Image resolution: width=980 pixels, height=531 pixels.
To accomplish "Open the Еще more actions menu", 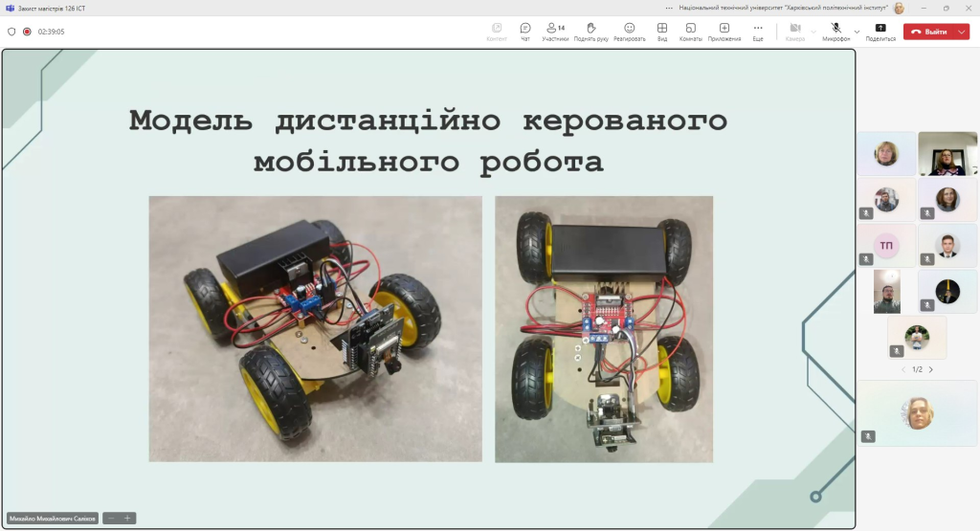I will [x=758, y=32].
